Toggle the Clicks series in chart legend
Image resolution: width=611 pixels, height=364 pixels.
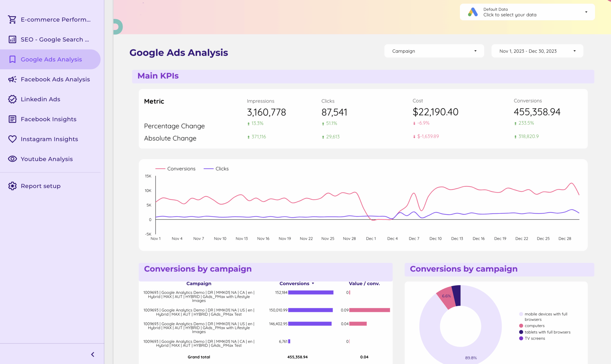pyautogui.click(x=216, y=169)
